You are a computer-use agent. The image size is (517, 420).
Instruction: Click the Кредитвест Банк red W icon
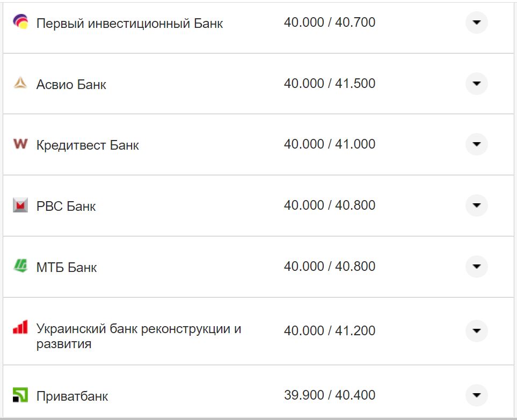pyautogui.click(x=20, y=144)
